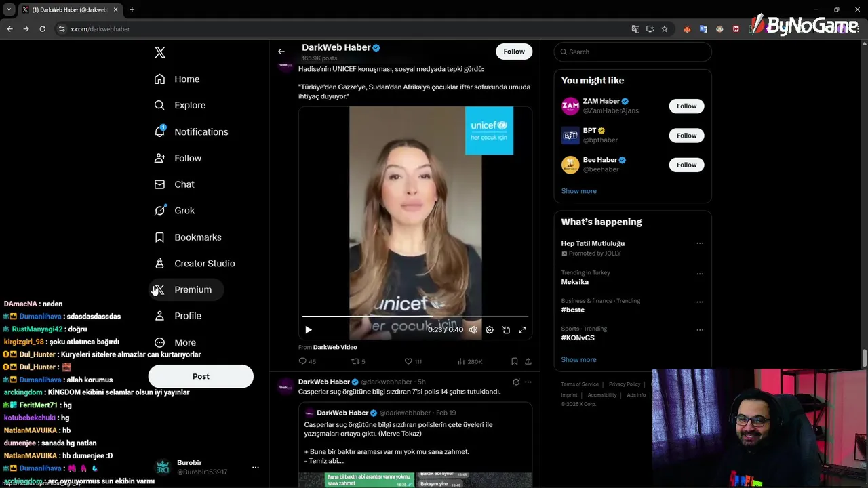
Task: Open the #KONvGS trending topic
Action: pyautogui.click(x=578, y=338)
